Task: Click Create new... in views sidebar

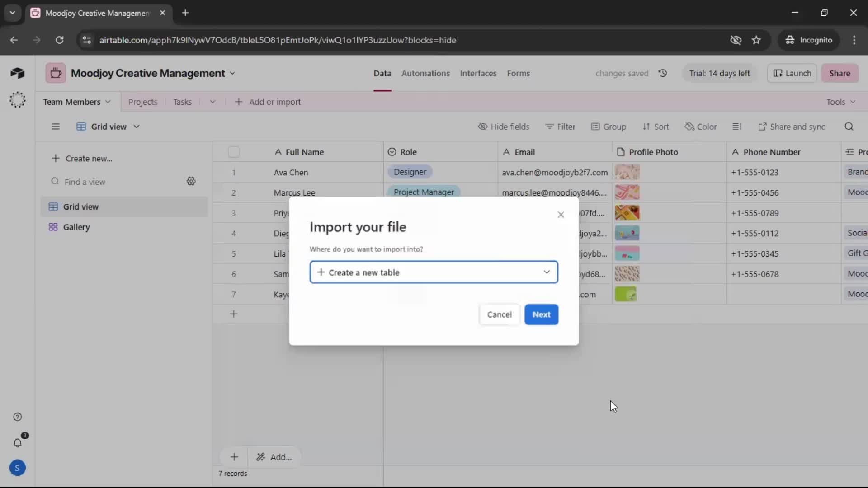Action: click(82, 158)
